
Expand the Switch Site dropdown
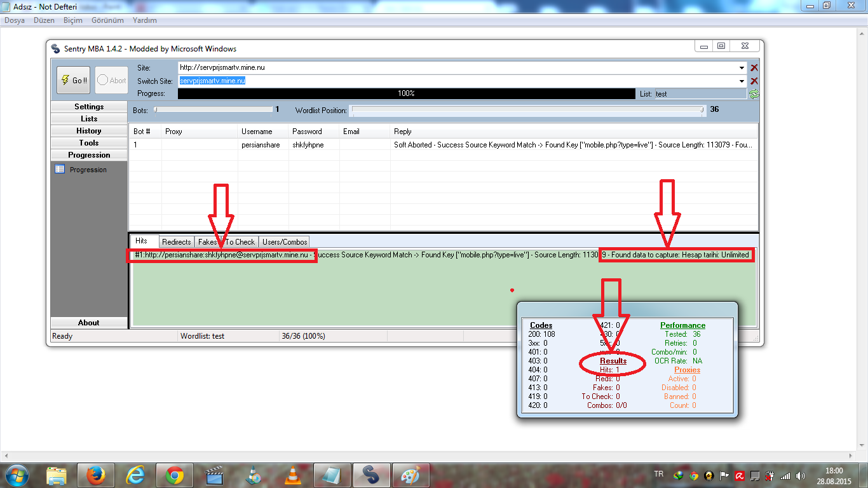(x=742, y=81)
